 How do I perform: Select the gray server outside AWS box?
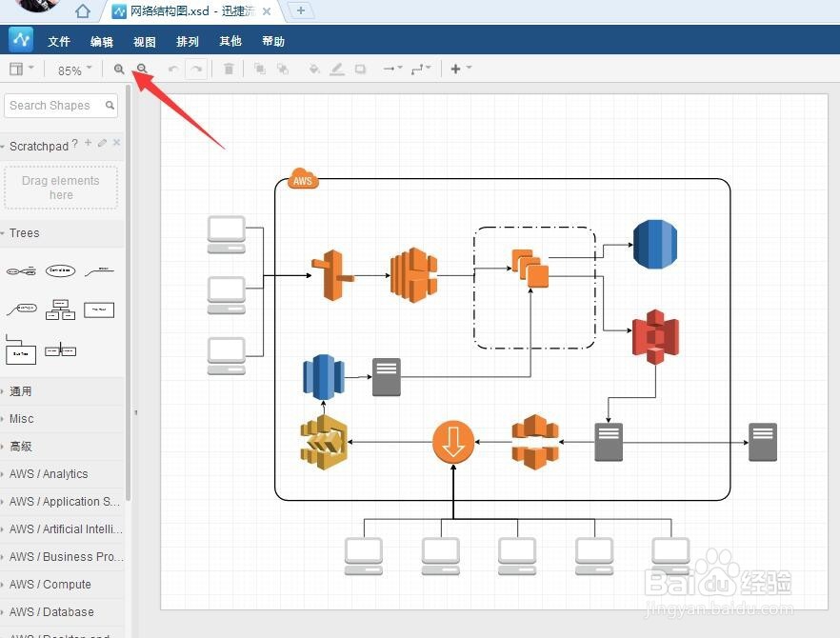(x=762, y=442)
